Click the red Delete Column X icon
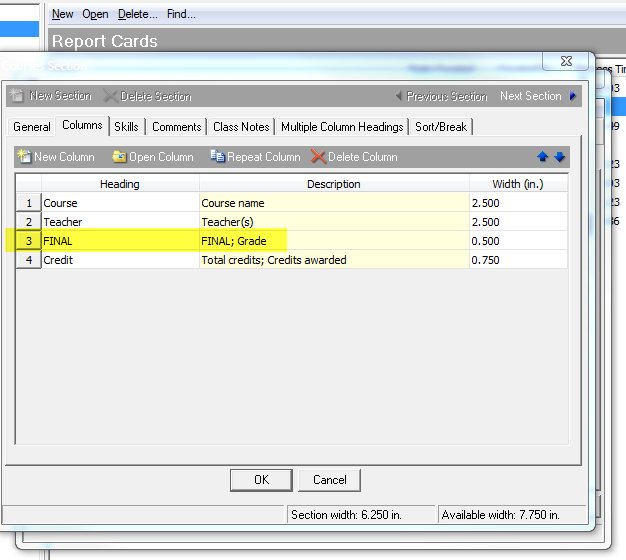The height and width of the screenshot is (560, 626). coord(318,156)
